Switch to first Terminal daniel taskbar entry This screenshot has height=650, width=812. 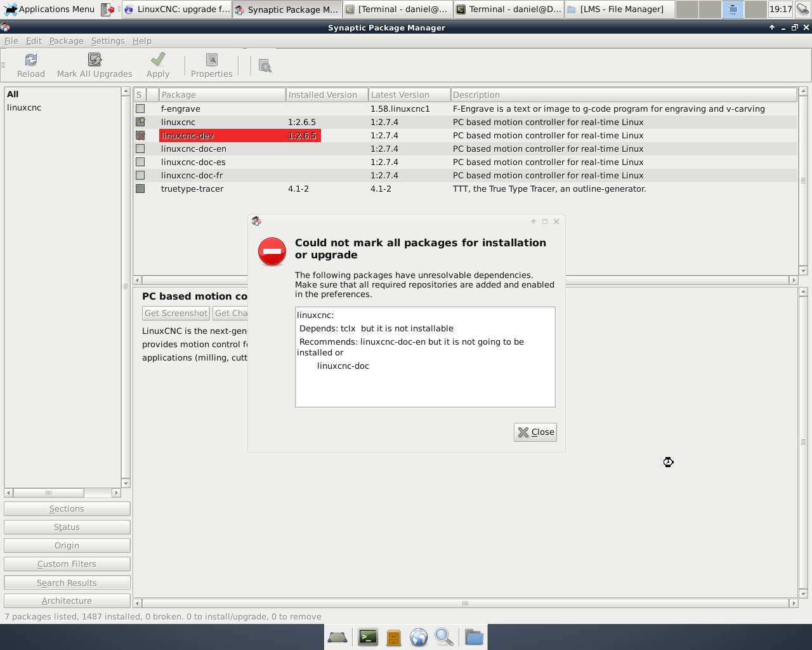coord(398,10)
